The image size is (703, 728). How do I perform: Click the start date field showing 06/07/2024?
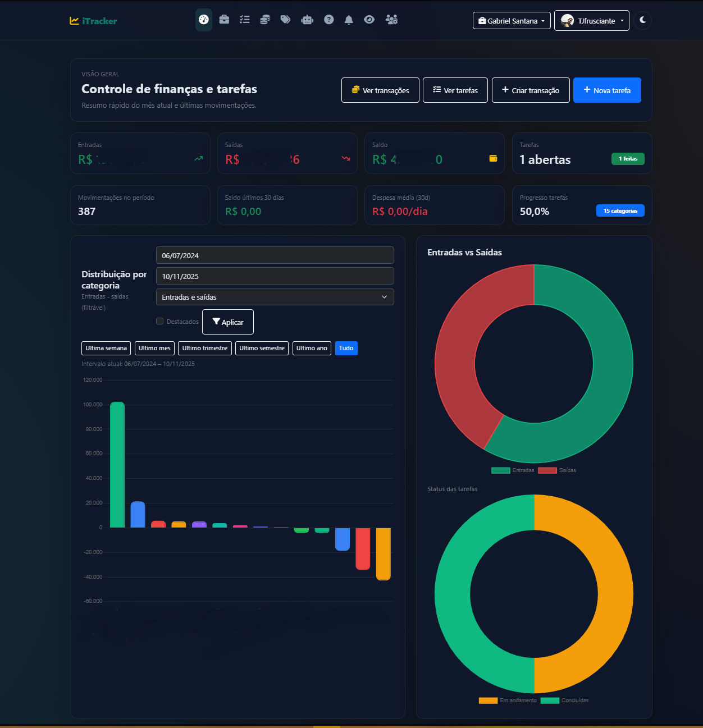(275, 255)
